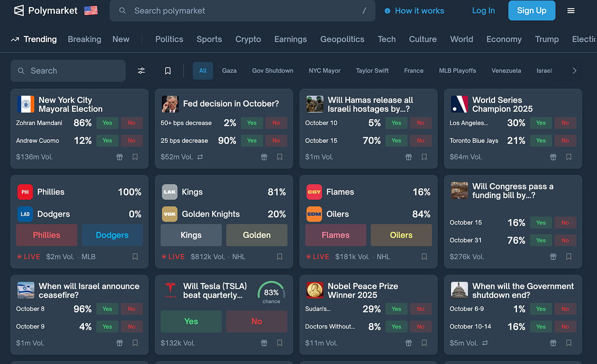Viewport: 597px width, 364px height.
Task: Bookmark the New York City Mayoral Election card
Action: click(135, 157)
